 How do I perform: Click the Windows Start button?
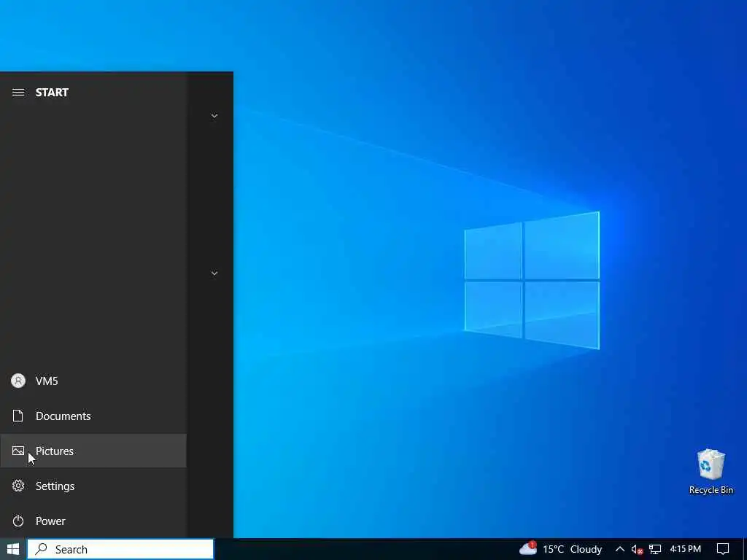(13, 549)
